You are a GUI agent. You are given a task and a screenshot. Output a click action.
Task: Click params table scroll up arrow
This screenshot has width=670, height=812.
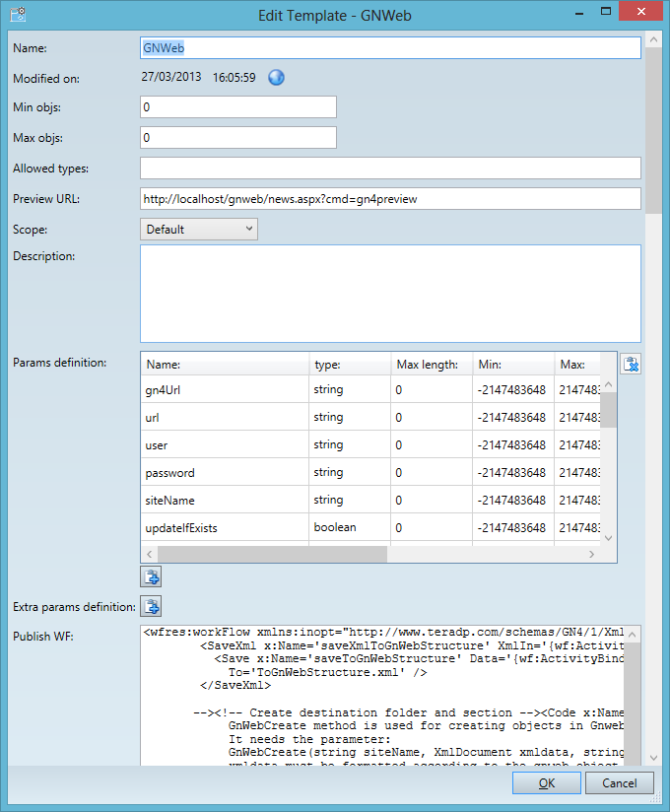(x=608, y=384)
